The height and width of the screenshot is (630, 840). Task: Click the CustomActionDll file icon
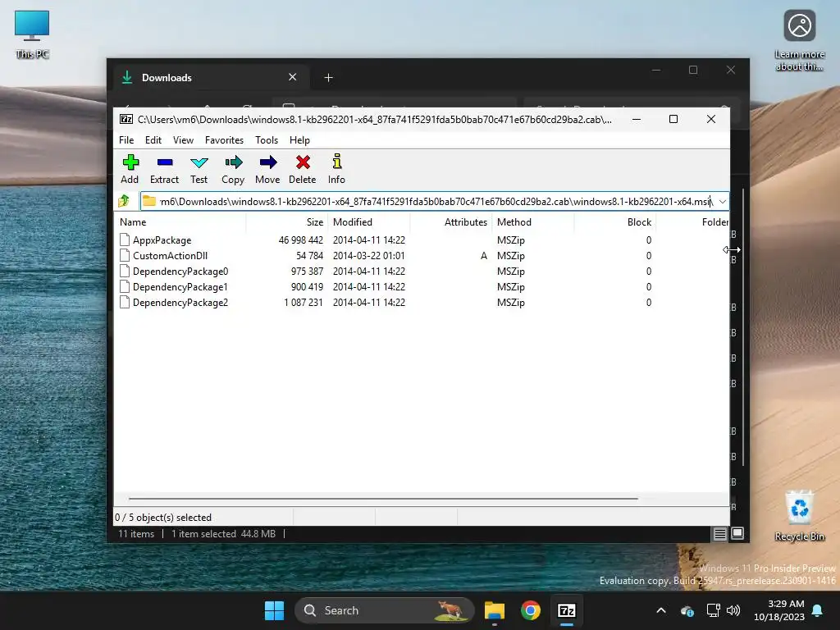pos(125,255)
